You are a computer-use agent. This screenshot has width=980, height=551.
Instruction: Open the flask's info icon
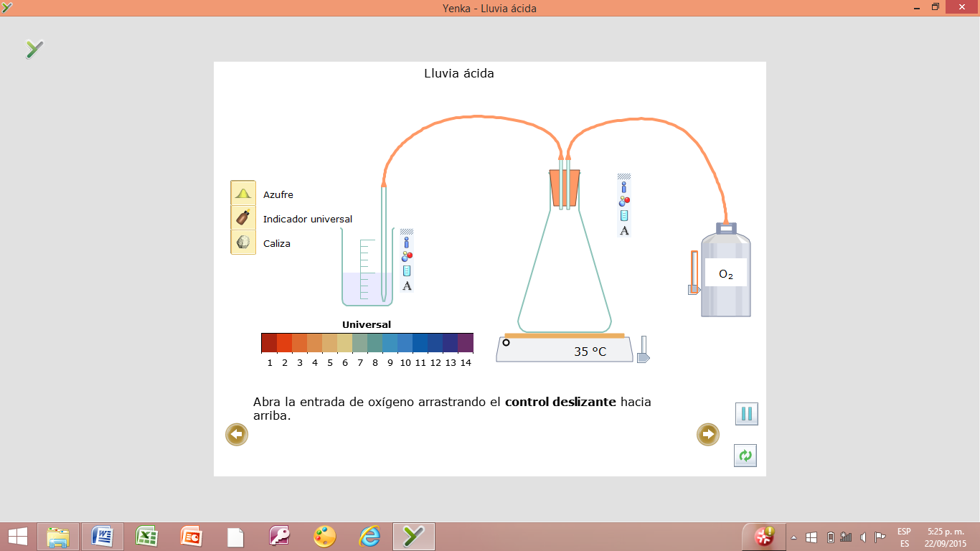tap(624, 188)
